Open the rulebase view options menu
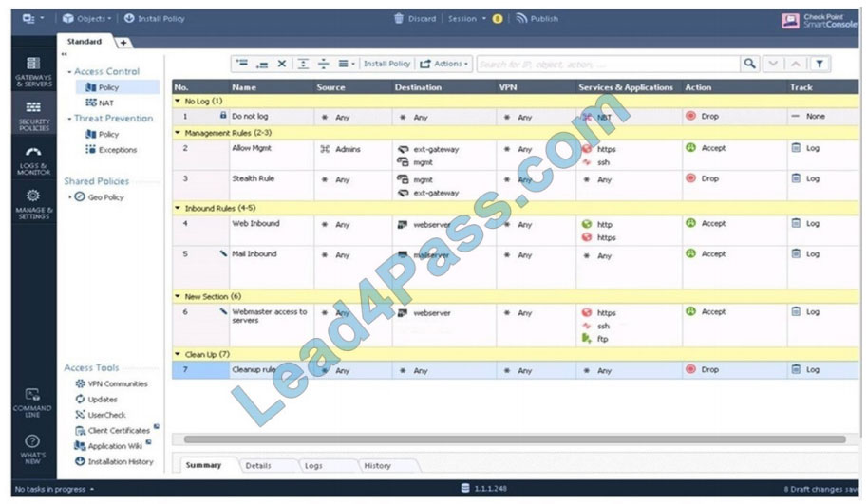The image size is (867, 504). (347, 64)
